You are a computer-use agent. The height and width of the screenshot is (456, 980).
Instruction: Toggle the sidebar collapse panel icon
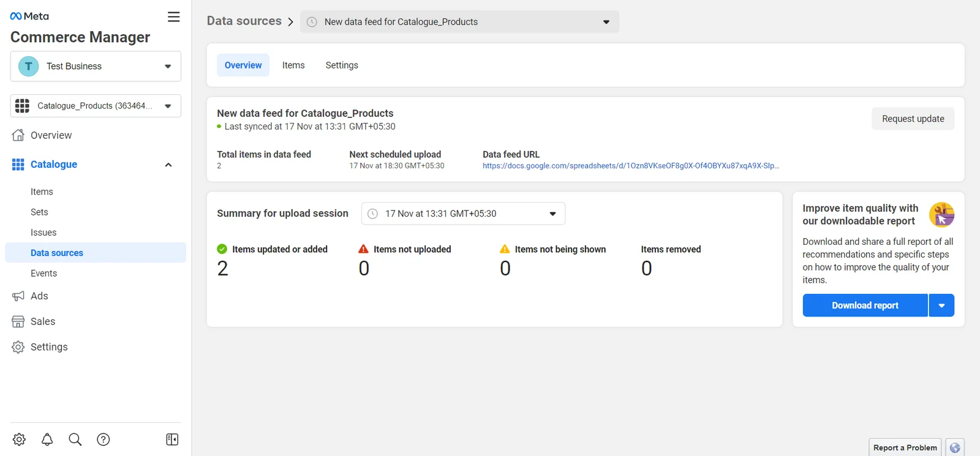click(x=172, y=439)
